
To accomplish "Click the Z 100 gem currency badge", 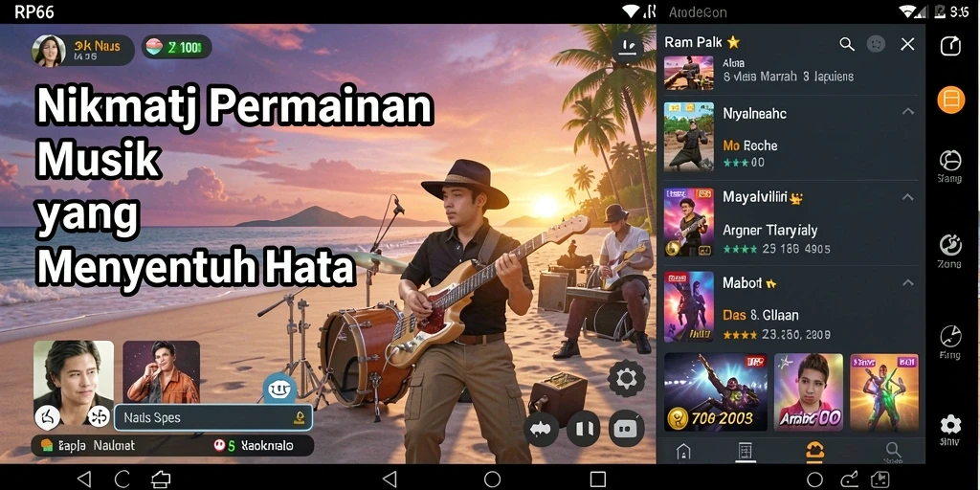I will coord(177,48).
